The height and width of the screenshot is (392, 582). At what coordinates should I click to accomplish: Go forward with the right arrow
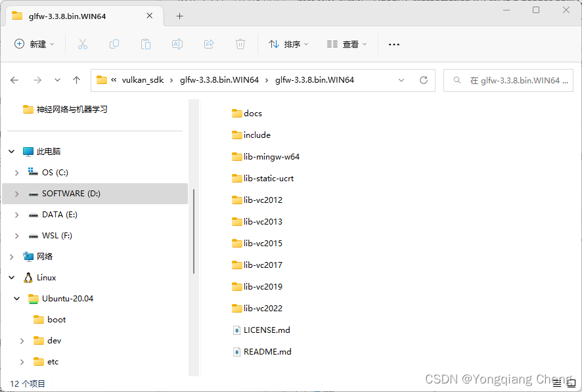click(37, 80)
